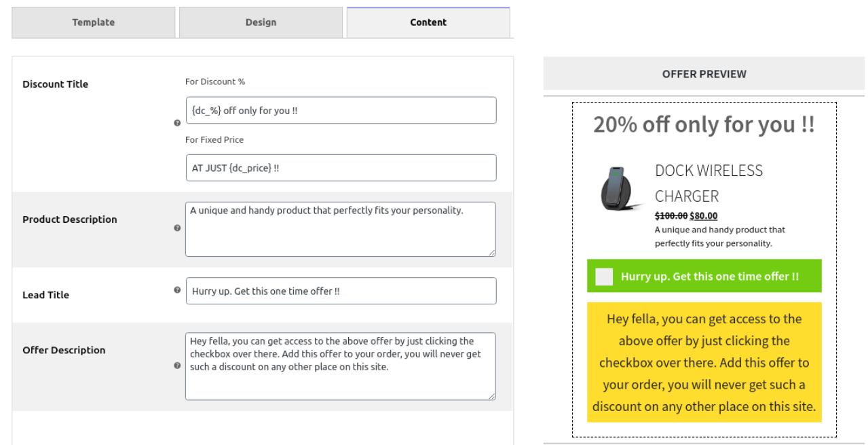This screenshot has height=445, width=868.
Task: Click the help icon beside Discount Title
Action: (177, 123)
